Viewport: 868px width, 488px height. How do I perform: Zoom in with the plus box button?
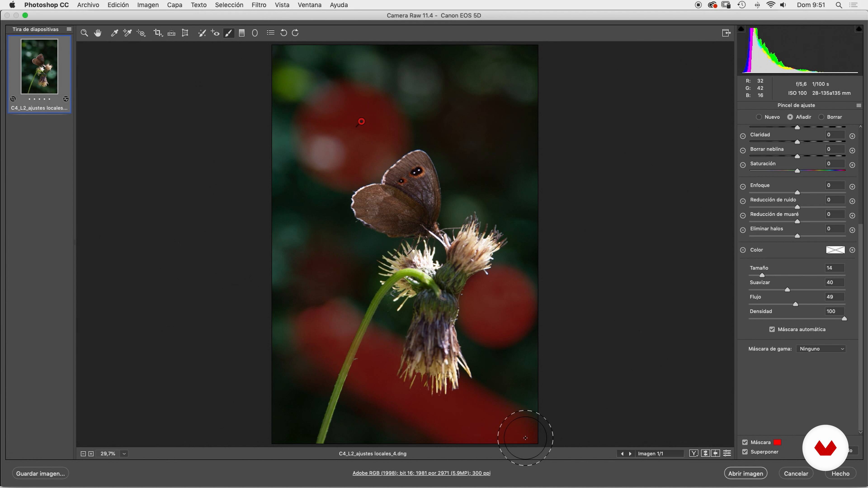point(91,454)
